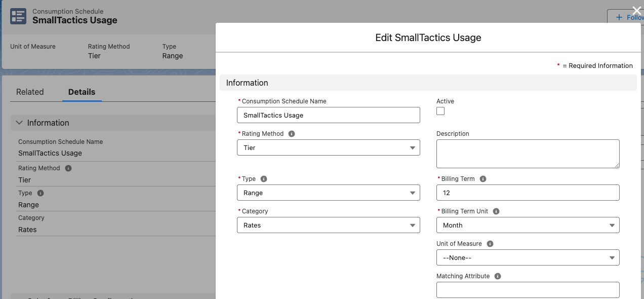Screen dimensions: 644x299
Task: Toggle the Active checkbox
Action: click(x=440, y=111)
